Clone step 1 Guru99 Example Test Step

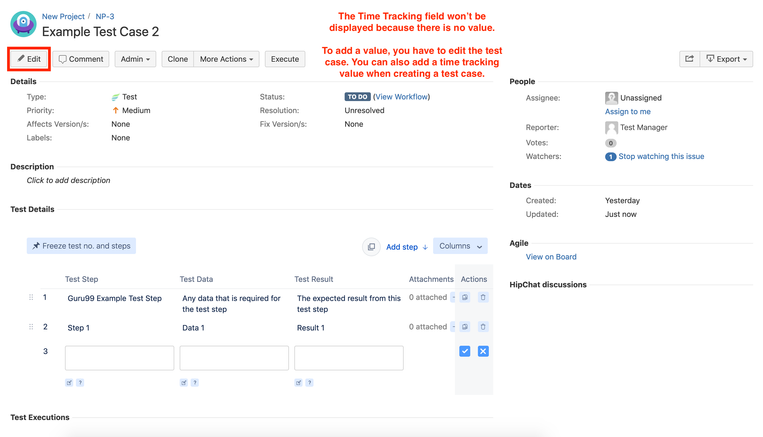pos(465,297)
